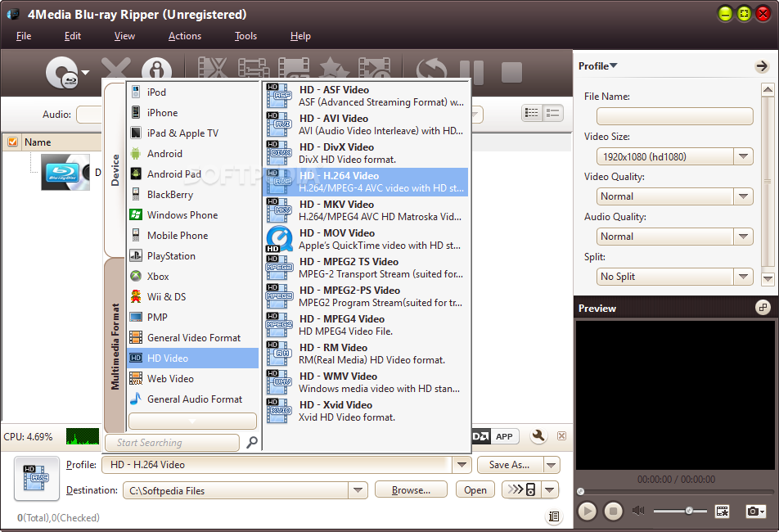Image resolution: width=779 pixels, height=532 pixels.
Task: Open the File menu
Action: coord(24,36)
